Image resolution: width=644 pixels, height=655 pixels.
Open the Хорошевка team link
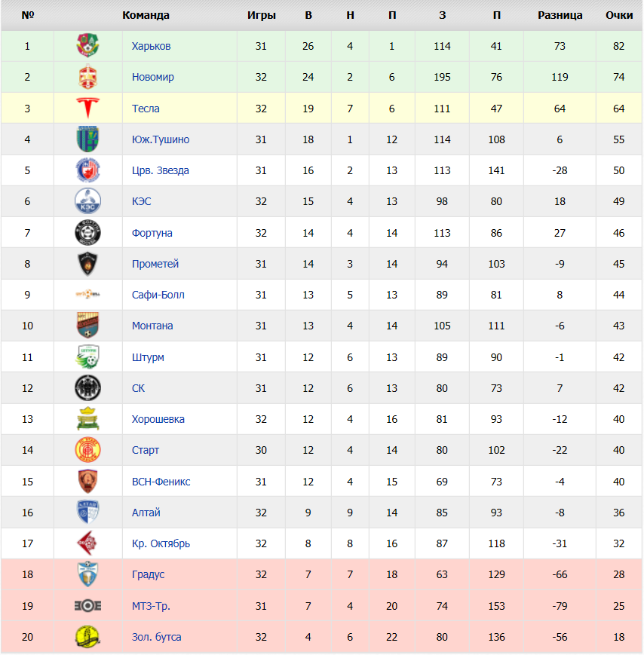tap(158, 419)
